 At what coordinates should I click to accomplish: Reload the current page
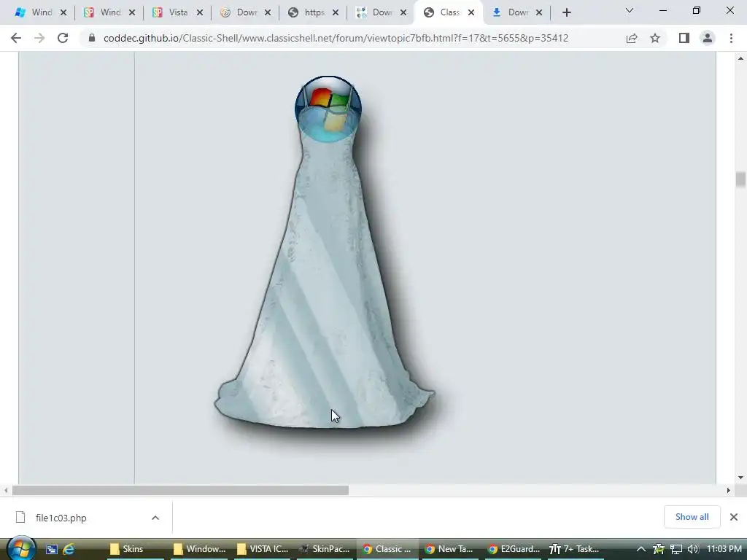click(x=63, y=38)
